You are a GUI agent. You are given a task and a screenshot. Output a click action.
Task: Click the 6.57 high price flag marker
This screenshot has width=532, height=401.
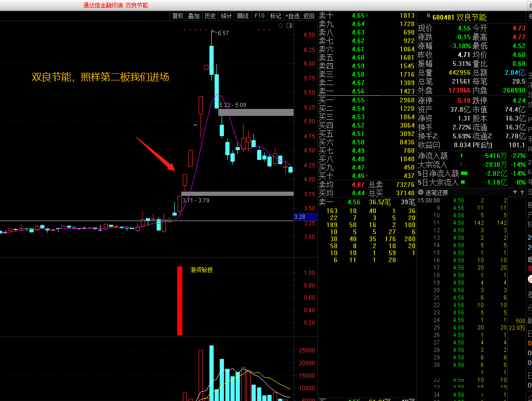tap(220, 33)
